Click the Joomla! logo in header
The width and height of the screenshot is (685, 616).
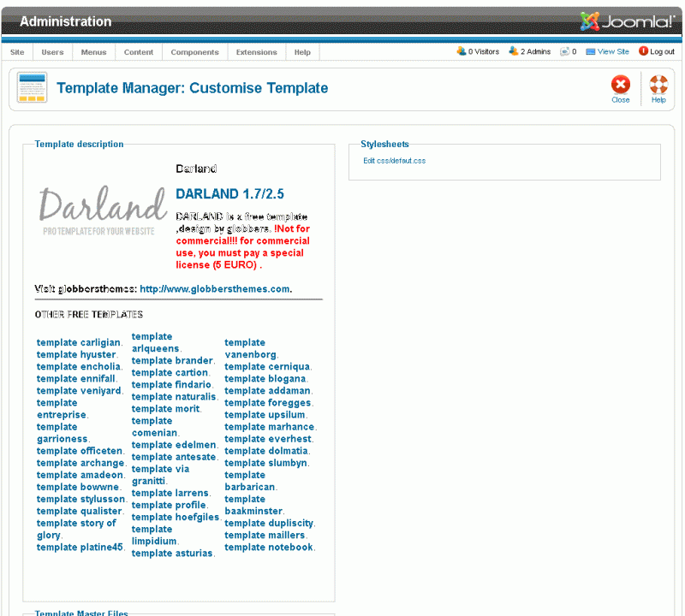coord(627,21)
